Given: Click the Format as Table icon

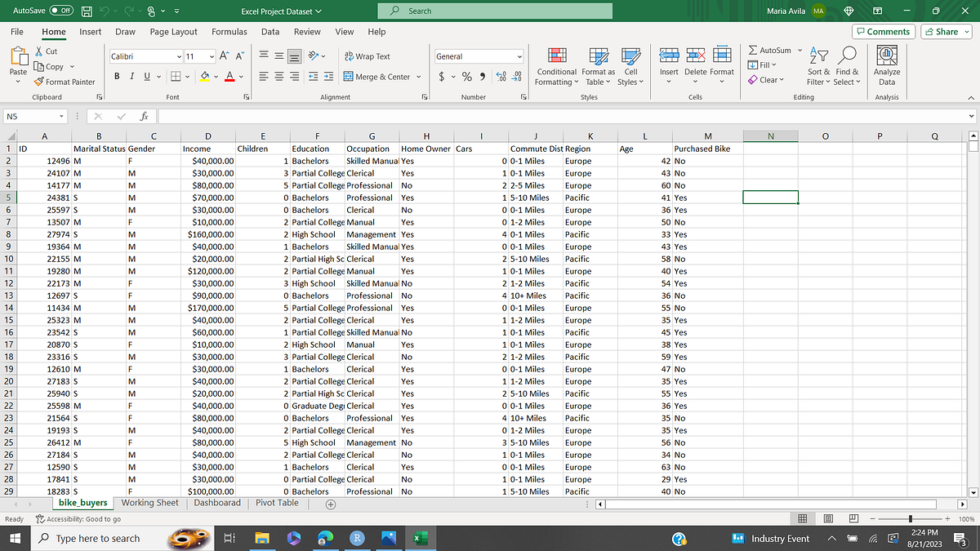Looking at the screenshot, I should (x=599, y=56).
